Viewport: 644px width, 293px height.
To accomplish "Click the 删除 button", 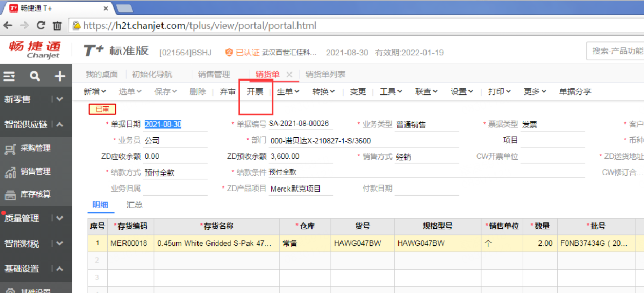I will [198, 92].
